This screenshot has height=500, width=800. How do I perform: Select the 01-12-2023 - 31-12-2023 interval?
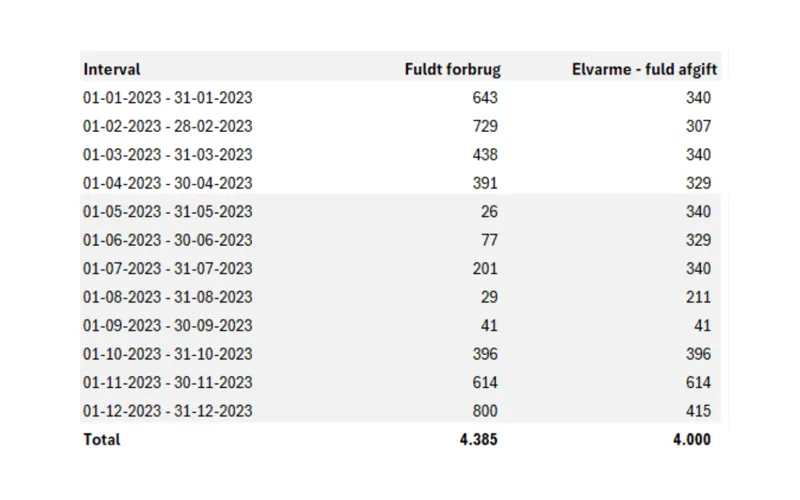coord(168,411)
